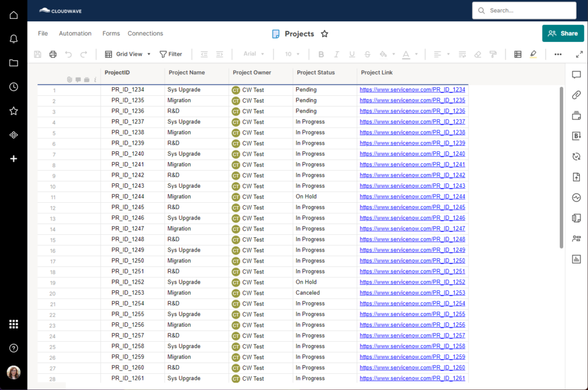Click the Share button
The image size is (588, 390).
562,33
